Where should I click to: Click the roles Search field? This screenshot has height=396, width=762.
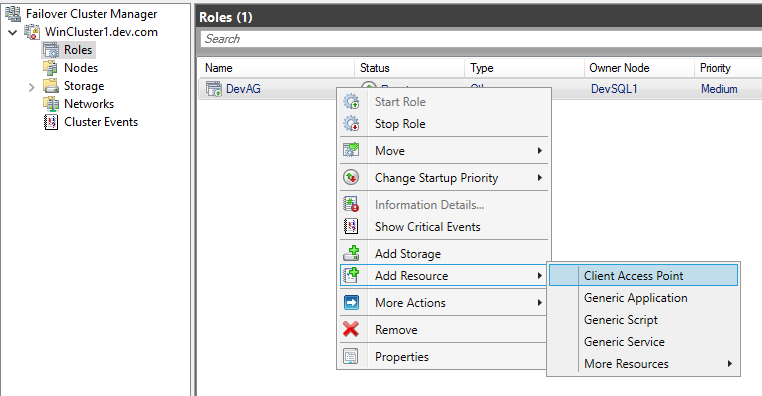click(481, 39)
